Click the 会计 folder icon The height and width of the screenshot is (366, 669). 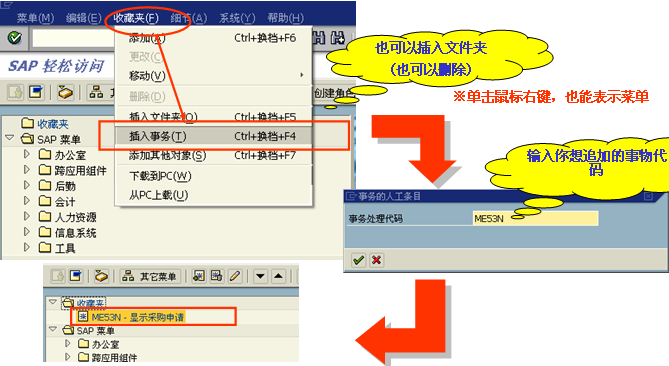45,200
